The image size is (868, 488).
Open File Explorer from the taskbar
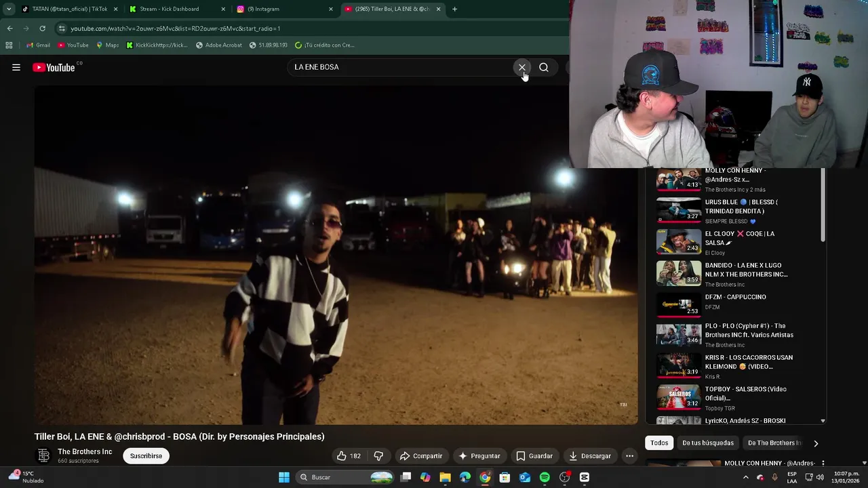(x=445, y=477)
